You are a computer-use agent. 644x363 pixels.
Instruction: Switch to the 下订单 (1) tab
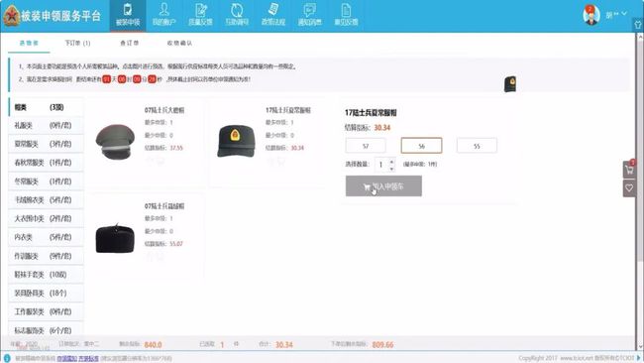pos(77,44)
